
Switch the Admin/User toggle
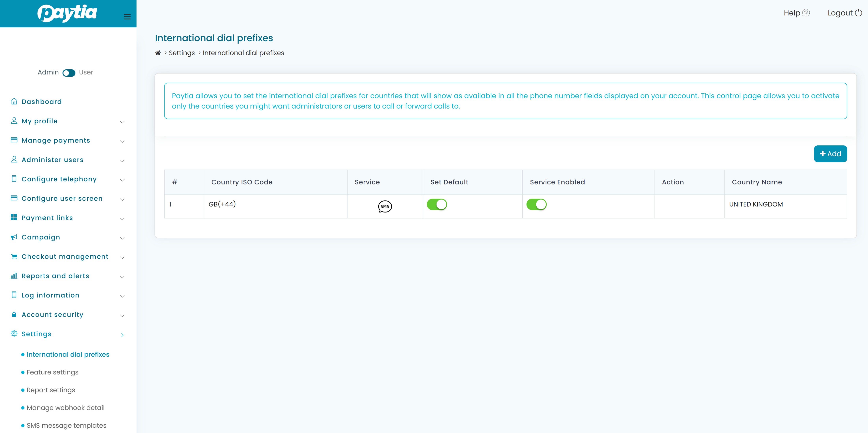(x=69, y=73)
